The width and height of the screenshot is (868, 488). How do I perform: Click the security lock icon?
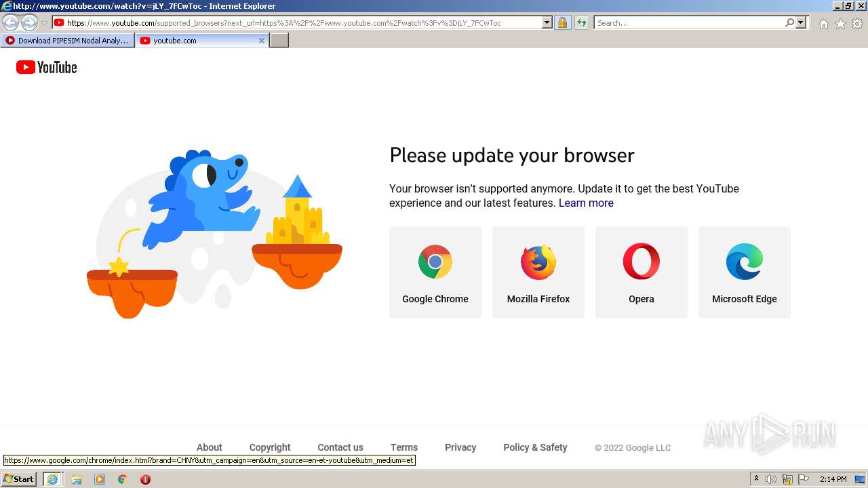tap(562, 22)
